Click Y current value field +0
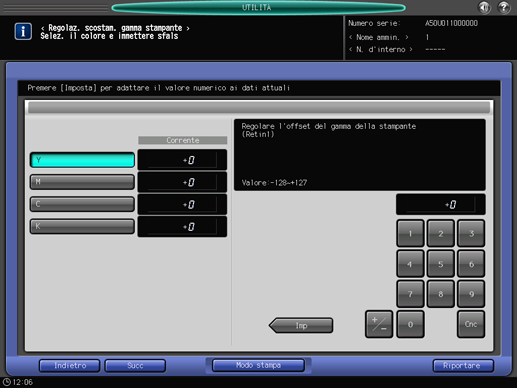 [182, 160]
